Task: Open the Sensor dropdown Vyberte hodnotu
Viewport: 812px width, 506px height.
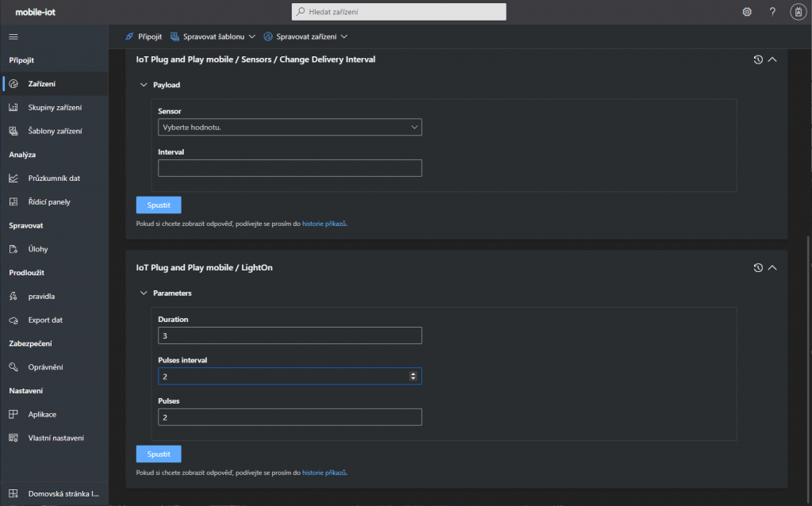Action: [x=289, y=127]
